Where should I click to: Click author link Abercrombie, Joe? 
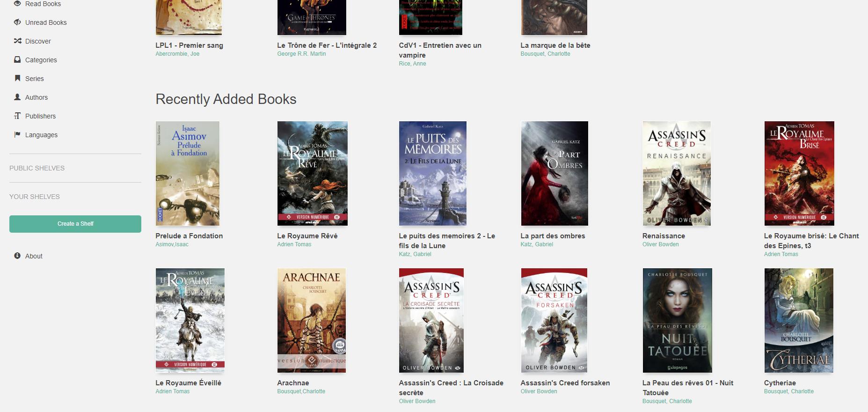(x=177, y=54)
